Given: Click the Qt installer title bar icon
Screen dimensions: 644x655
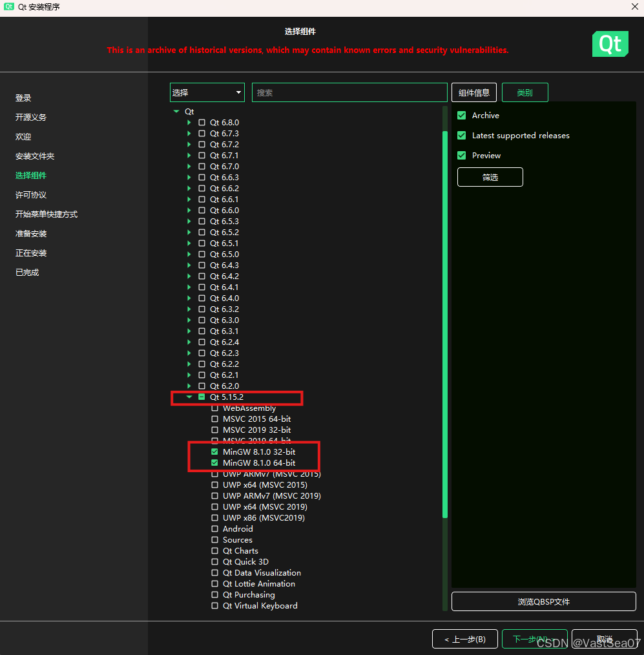Looking at the screenshot, I should coord(9,6).
